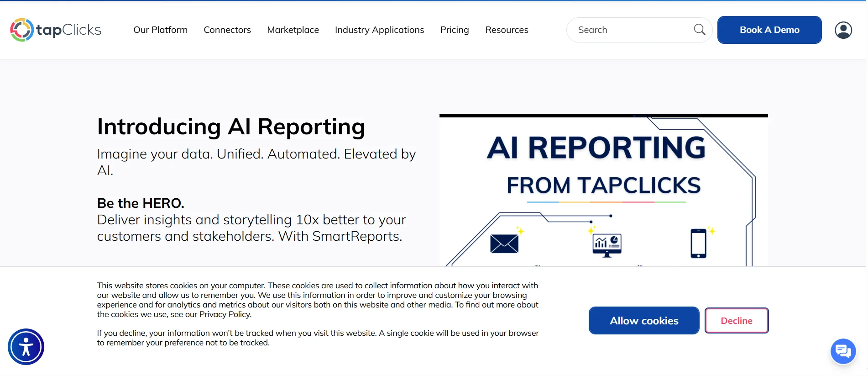This screenshot has width=868, height=376.
Task: Click the envelope email icon in banner
Action: [x=504, y=244]
